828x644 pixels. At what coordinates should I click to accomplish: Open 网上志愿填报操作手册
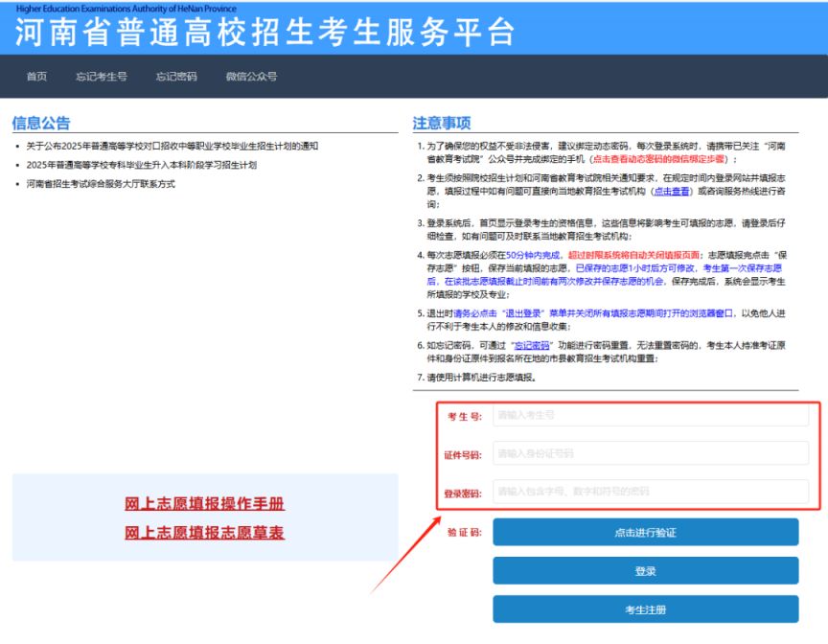point(205,503)
